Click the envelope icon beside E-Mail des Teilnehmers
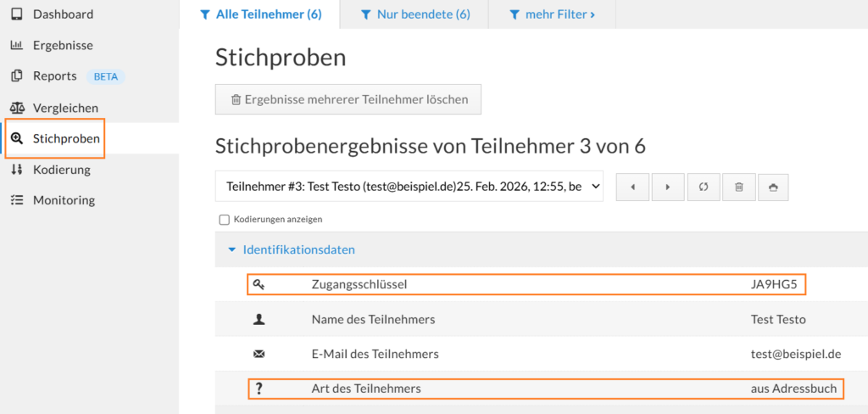The width and height of the screenshot is (868, 414). click(259, 354)
